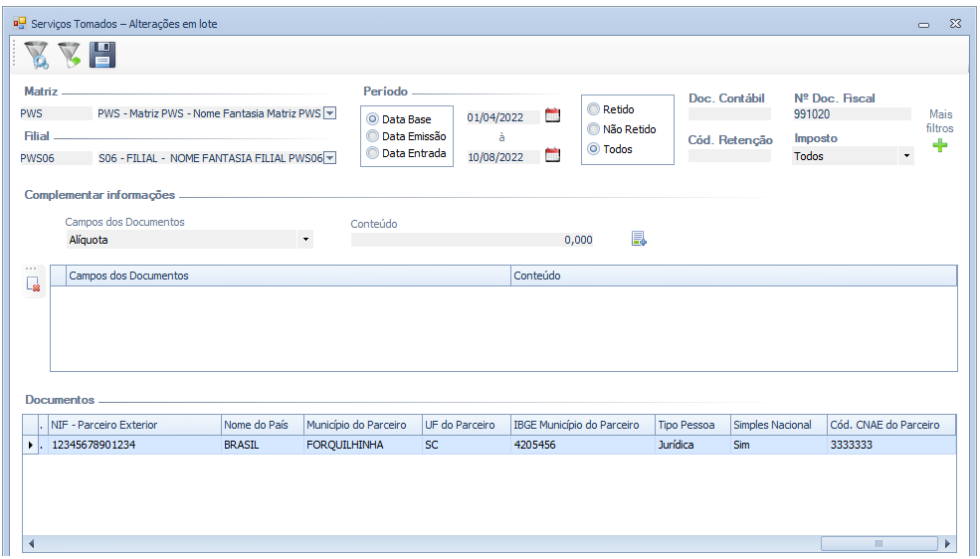Screen dimensions: 980x559
Task: Select the Data Entrada radio option
Action: [373, 153]
